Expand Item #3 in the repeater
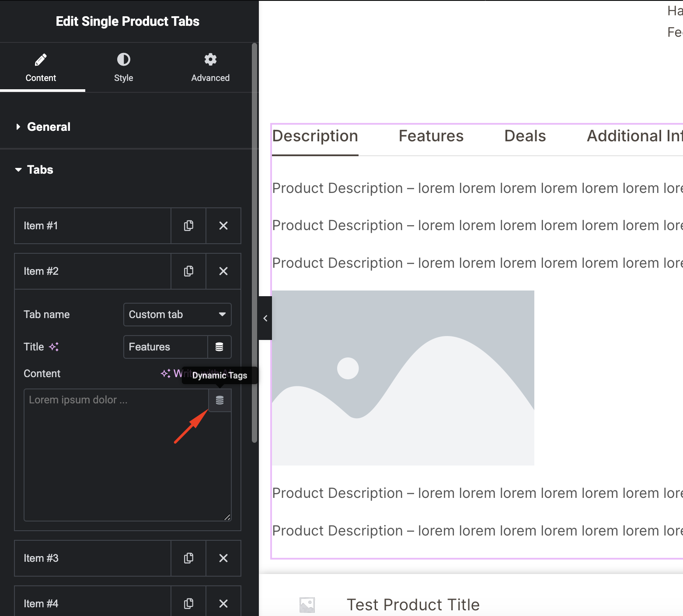 click(x=93, y=558)
